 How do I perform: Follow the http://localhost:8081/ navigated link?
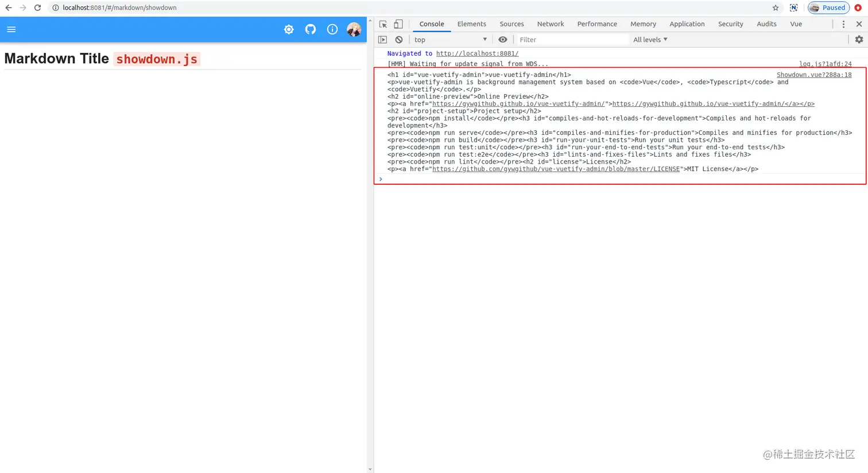477,53
